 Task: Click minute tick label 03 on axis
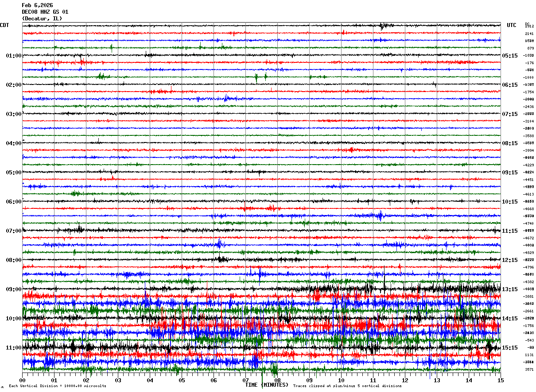(x=118, y=380)
